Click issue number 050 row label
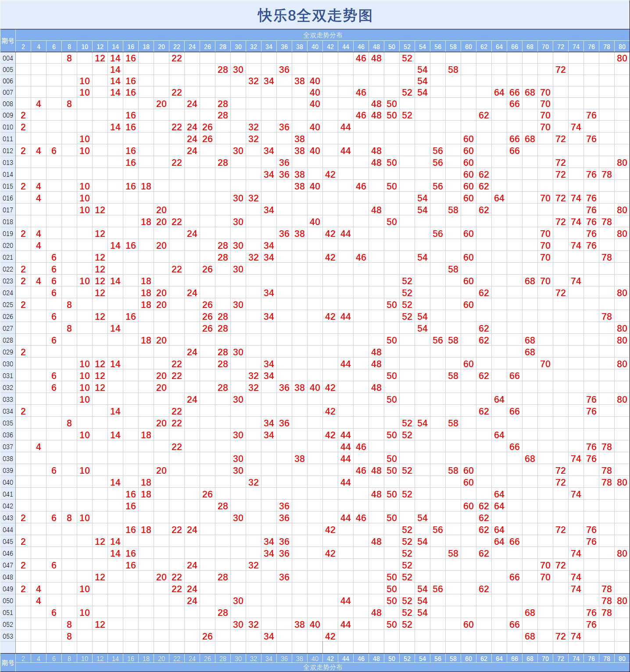 click(8, 601)
